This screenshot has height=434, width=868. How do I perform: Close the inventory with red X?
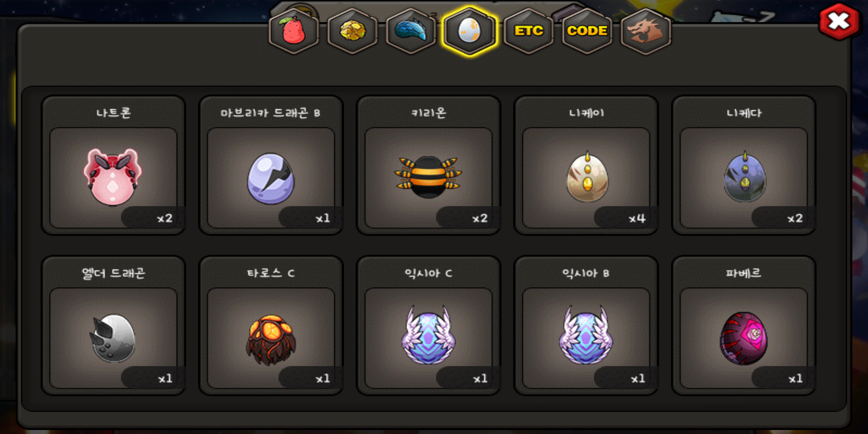839,21
